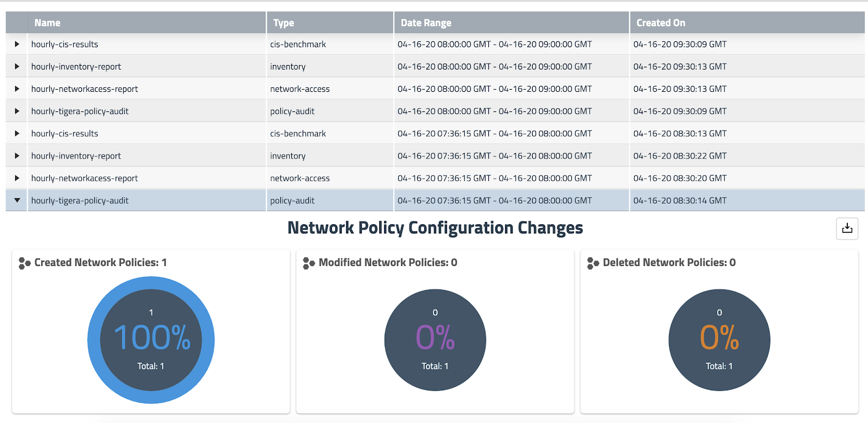868x423 pixels.
Task: Click policy-audit type created 09:30:09
Action: point(292,111)
